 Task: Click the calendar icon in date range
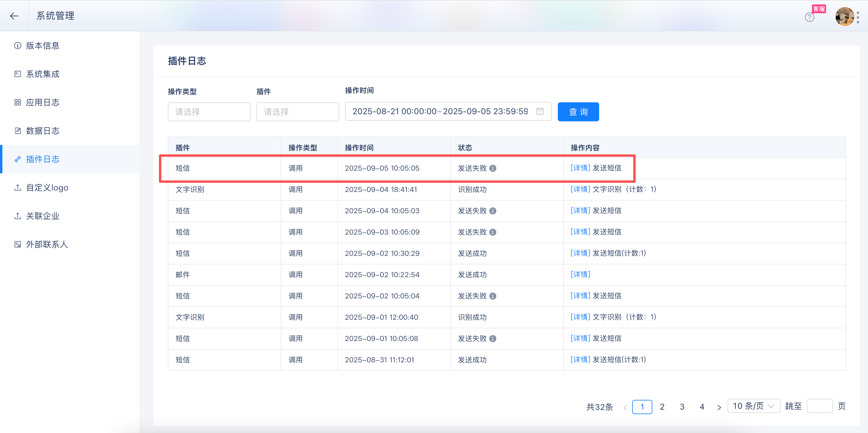click(540, 111)
